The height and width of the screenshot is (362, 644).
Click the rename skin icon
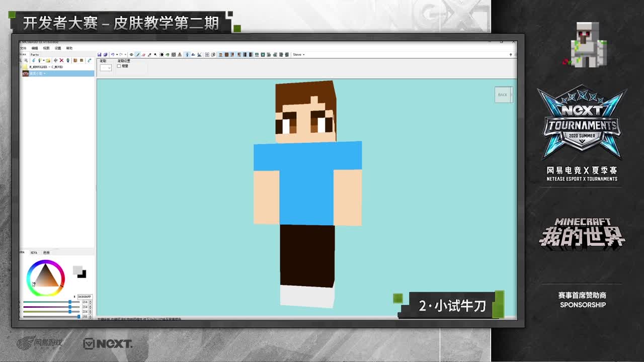click(x=55, y=60)
